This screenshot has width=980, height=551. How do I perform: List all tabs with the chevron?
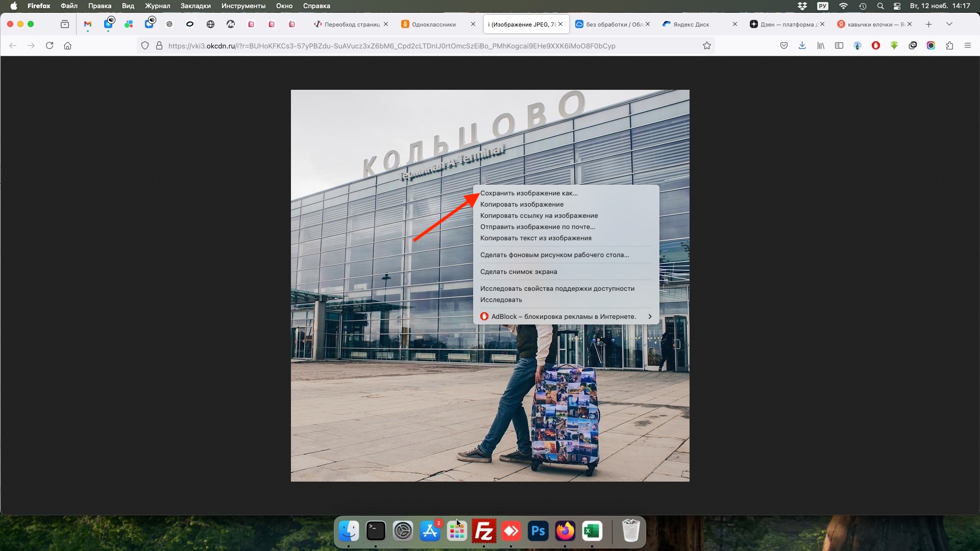click(x=949, y=24)
